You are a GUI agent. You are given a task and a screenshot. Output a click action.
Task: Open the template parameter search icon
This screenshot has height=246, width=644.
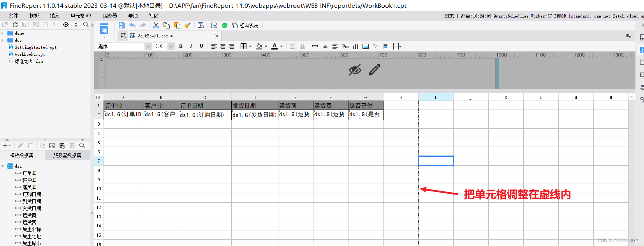click(x=201, y=25)
